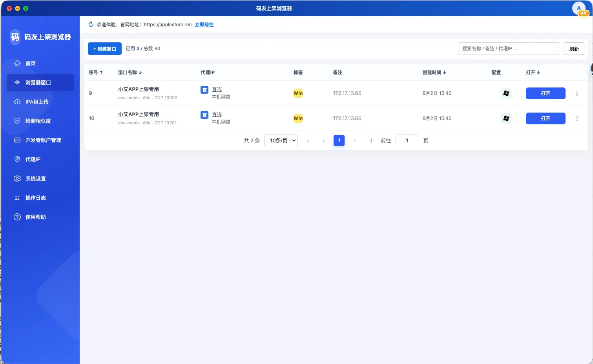Click 小艾APP上架专用 name in row 9

(139, 89)
